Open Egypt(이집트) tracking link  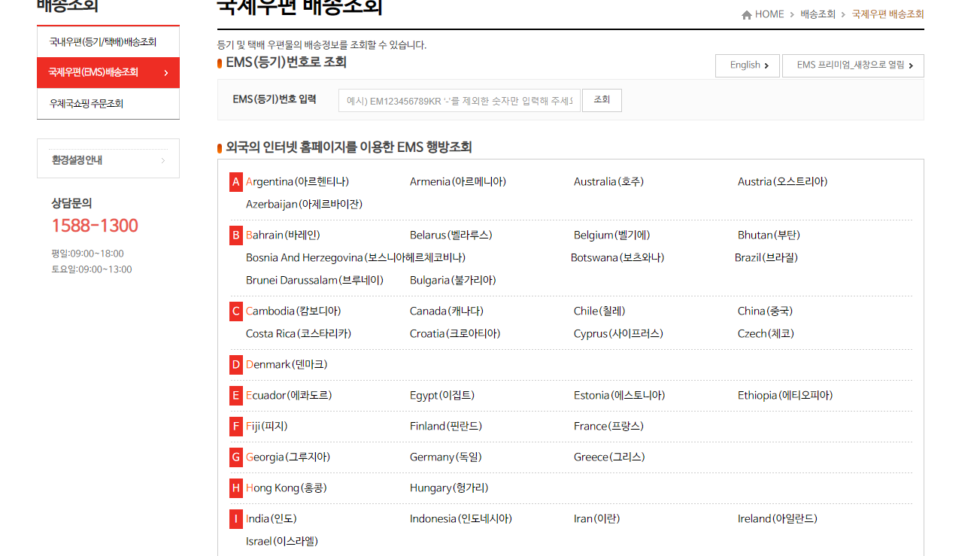pos(442,396)
